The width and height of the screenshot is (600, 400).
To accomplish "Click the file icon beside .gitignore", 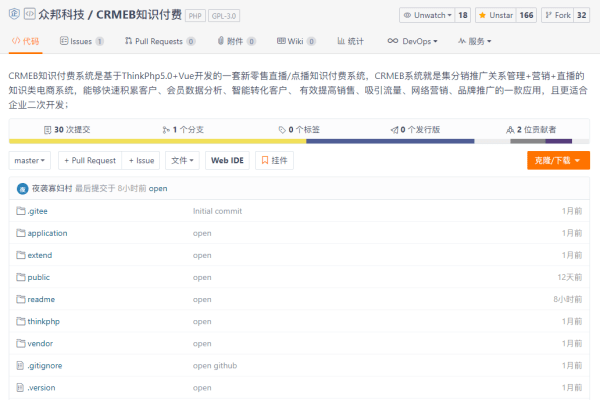I will (20, 366).
